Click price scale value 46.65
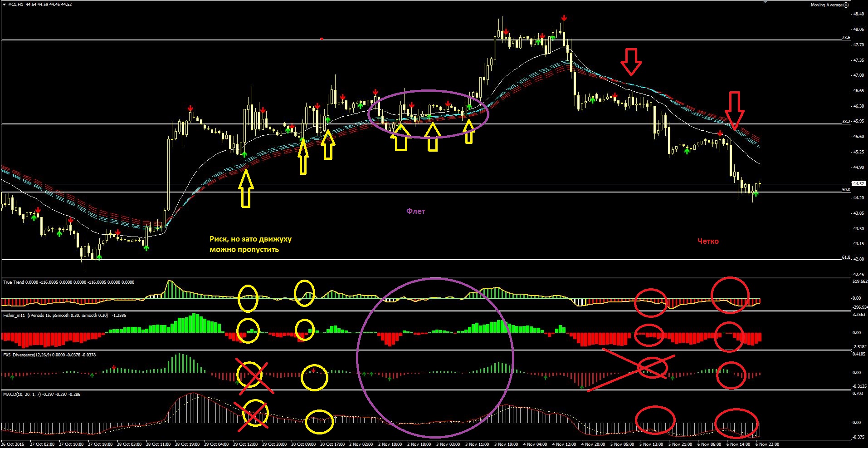This screenshot has width=868, height=449. (x=858, y=91)
